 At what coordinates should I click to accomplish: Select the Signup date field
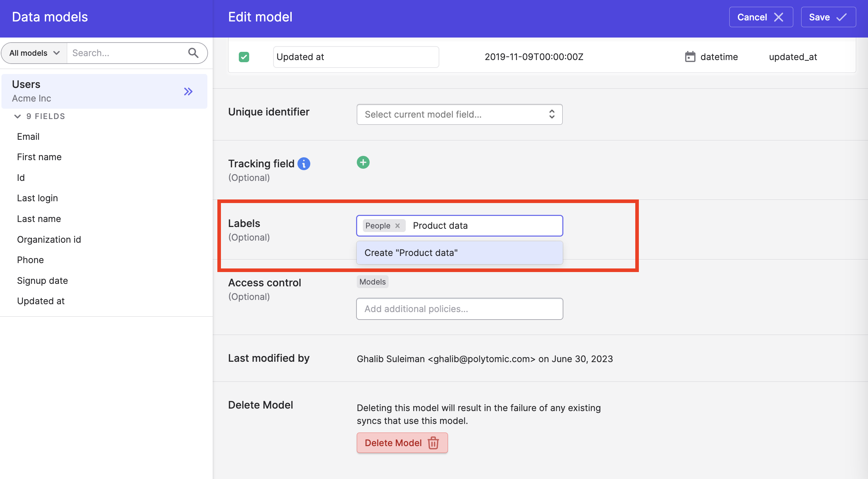42,281
